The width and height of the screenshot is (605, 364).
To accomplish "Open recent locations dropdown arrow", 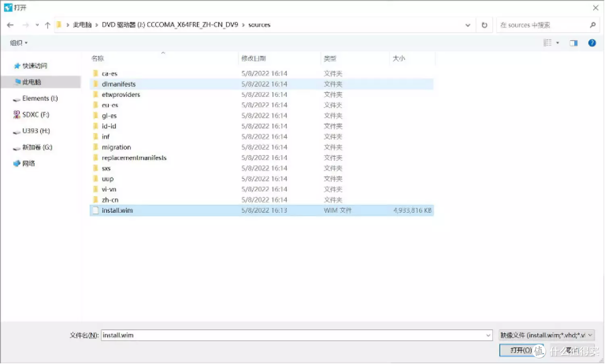I will point(37,25).
